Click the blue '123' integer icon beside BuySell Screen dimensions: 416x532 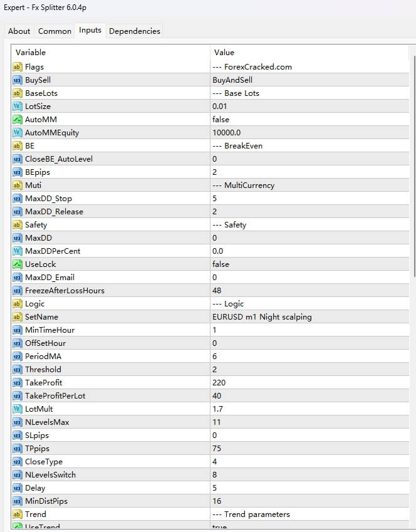click(17, 80)
